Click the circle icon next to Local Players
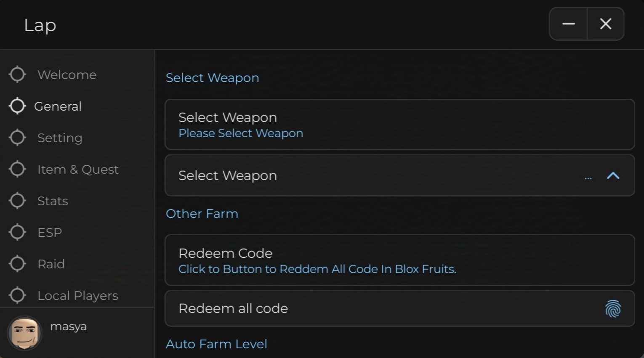644x358 pixels. pos(17,295)
